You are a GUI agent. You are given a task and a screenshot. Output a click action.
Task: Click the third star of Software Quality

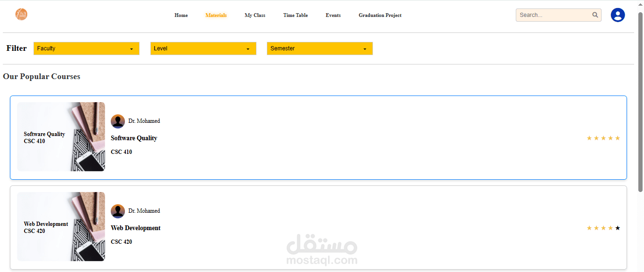[603, 138]
